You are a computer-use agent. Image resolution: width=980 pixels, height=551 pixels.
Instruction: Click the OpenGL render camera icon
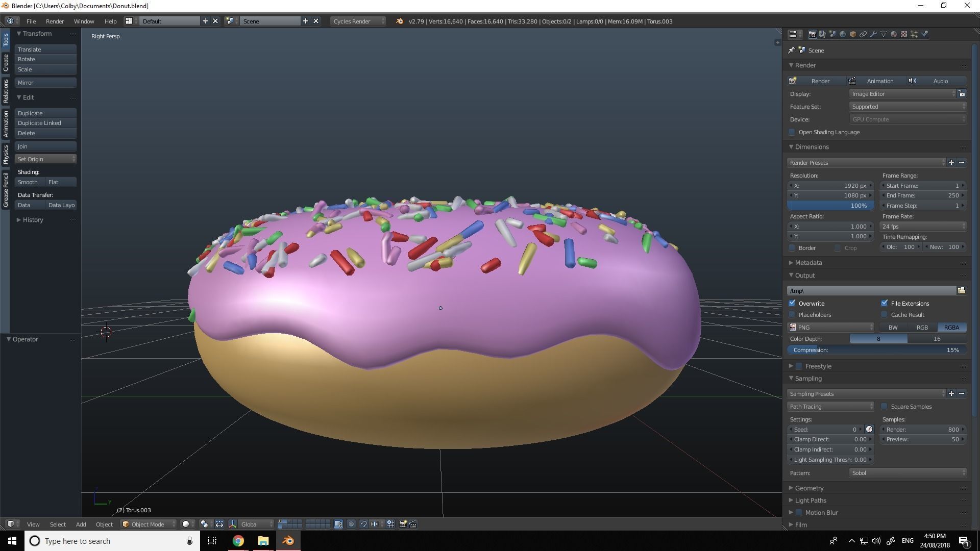[403, 524]
